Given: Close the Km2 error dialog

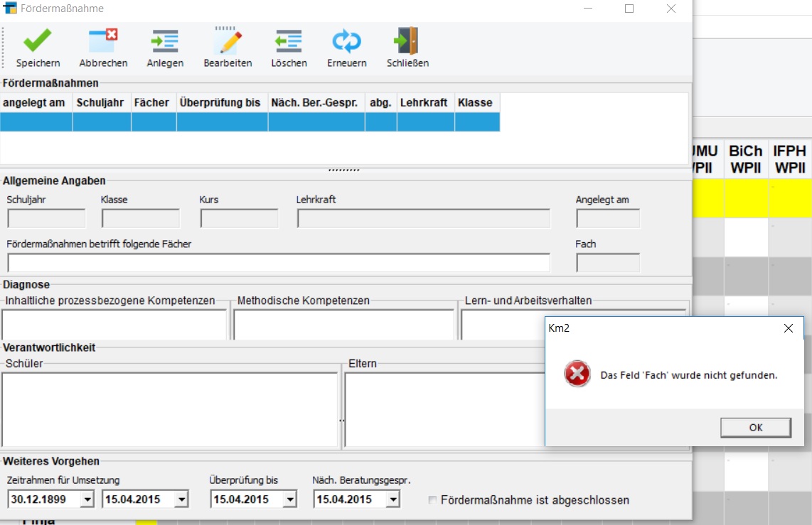Looking at the screenshot, I should pos(788,328).
